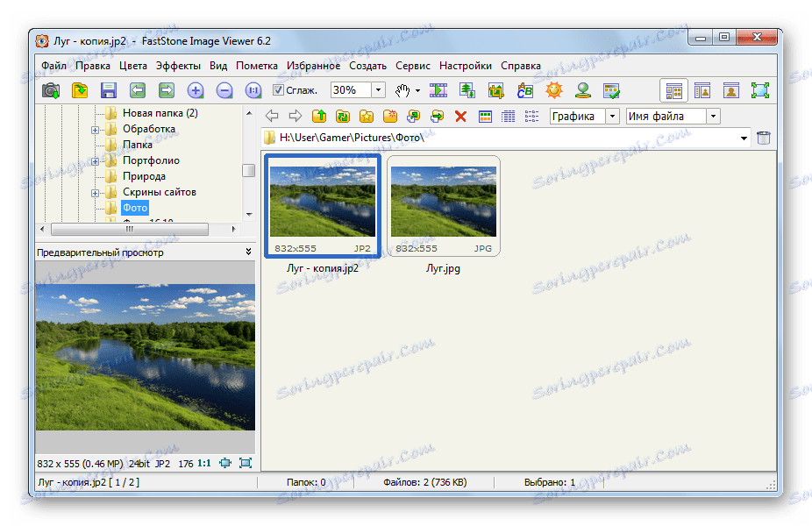
Task: Open the hand tool dropdown arrow
Action: click(x=417, y=91)
